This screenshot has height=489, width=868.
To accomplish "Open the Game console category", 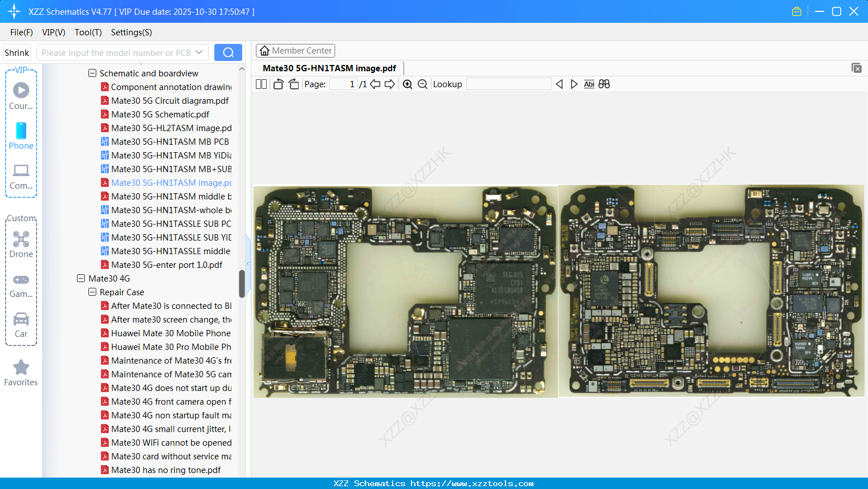I will (x=21, y=279).
